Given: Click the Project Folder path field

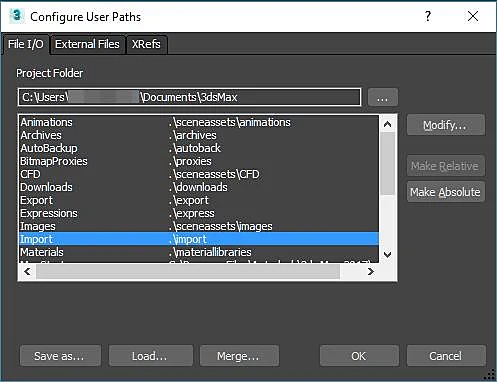Looking at the screenshot, I should [x=189, y=97].
